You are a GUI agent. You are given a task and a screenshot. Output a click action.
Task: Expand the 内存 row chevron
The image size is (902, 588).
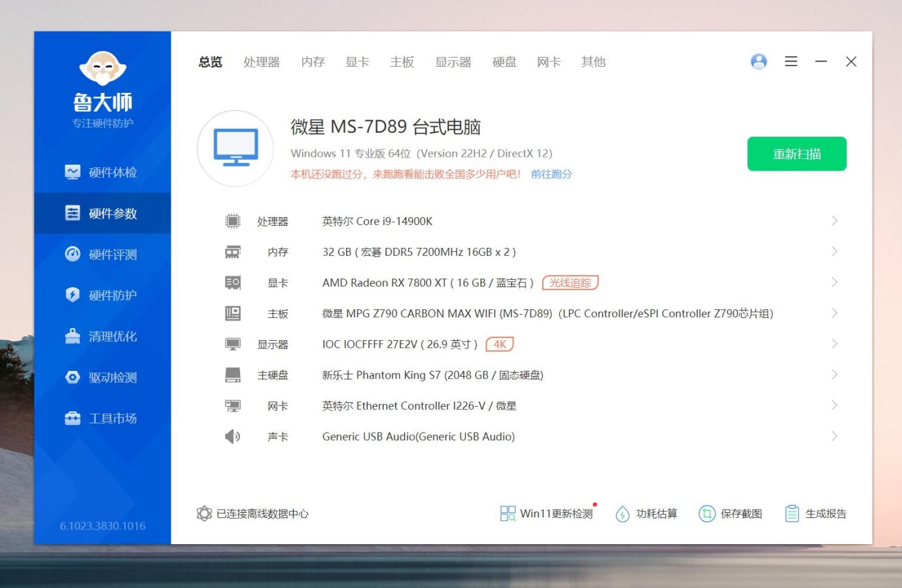coord(835,251)
